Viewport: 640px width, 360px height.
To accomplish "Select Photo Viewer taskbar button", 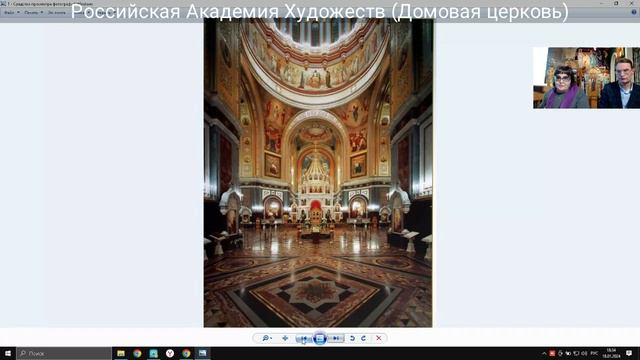I will point(202,353).
